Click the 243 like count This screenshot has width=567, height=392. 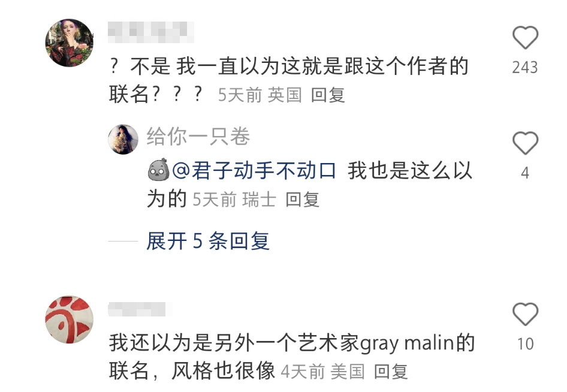click(525, 68)
